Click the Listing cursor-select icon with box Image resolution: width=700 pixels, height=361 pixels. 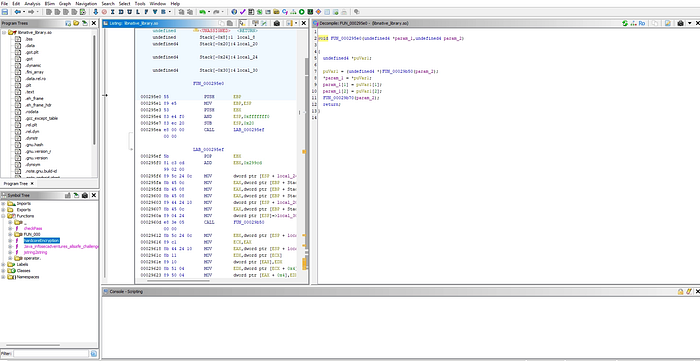point(242,23)
